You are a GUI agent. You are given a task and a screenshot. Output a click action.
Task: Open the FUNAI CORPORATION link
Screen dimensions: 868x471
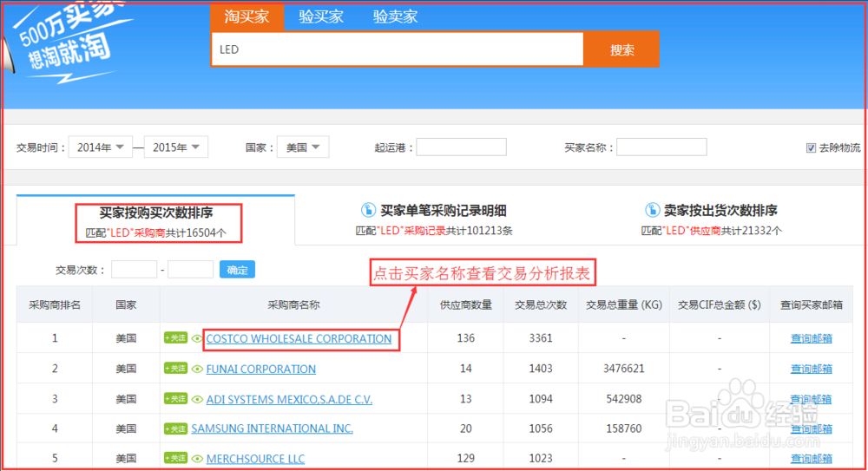point(260,370)
